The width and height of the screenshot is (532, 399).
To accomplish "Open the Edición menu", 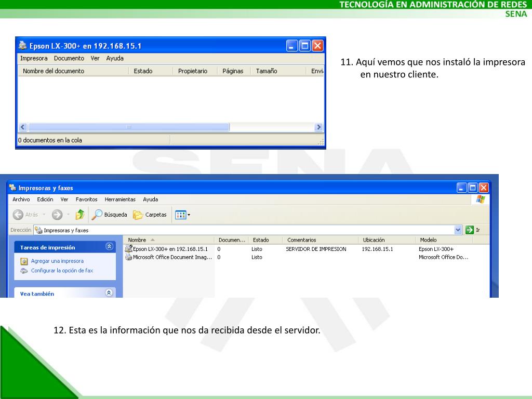I will (45, 199).
